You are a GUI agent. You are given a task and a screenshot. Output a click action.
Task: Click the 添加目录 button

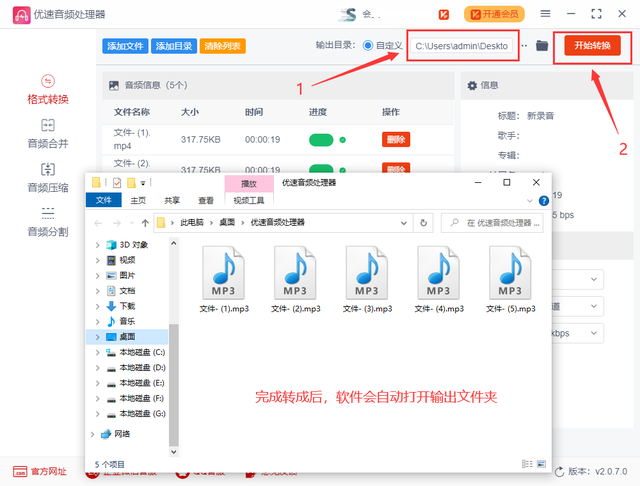click(x=174, y=46)
